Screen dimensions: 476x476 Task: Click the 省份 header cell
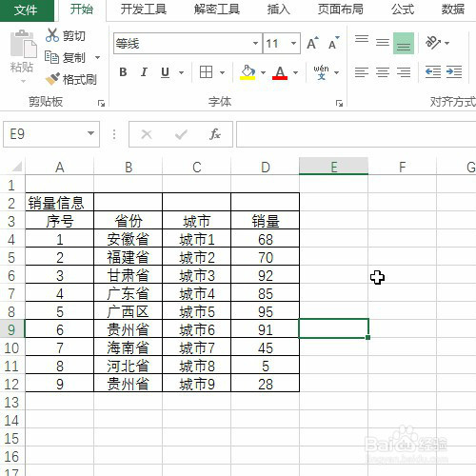[x=129, y=221]
